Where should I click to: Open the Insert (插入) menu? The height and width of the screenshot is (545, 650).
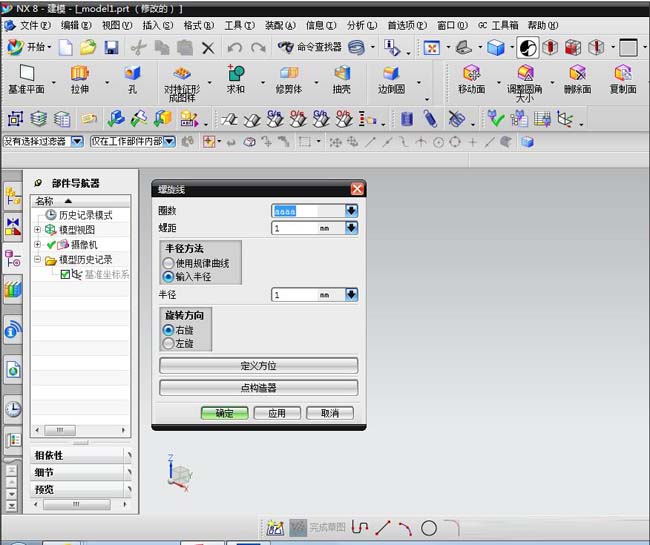click(x=158, y=25)
